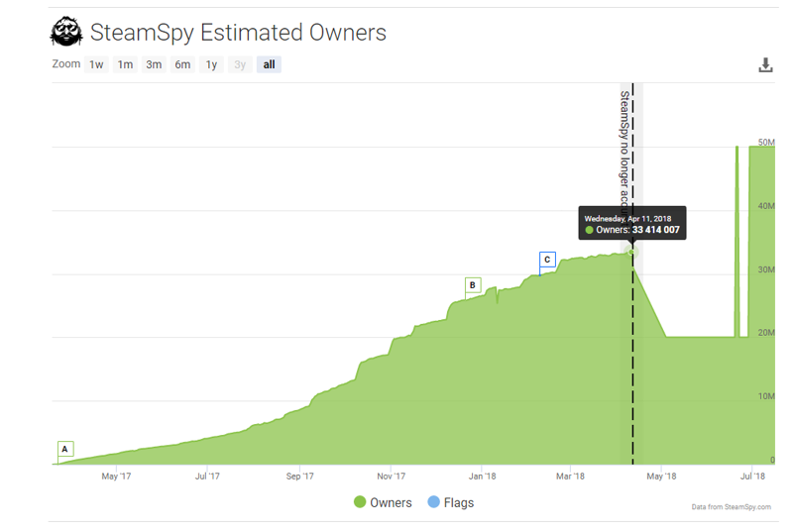793x532 pixels.
Task: Click the 'Sep '17' axis label
Action: pyautogui.click(x=300, y=476)
